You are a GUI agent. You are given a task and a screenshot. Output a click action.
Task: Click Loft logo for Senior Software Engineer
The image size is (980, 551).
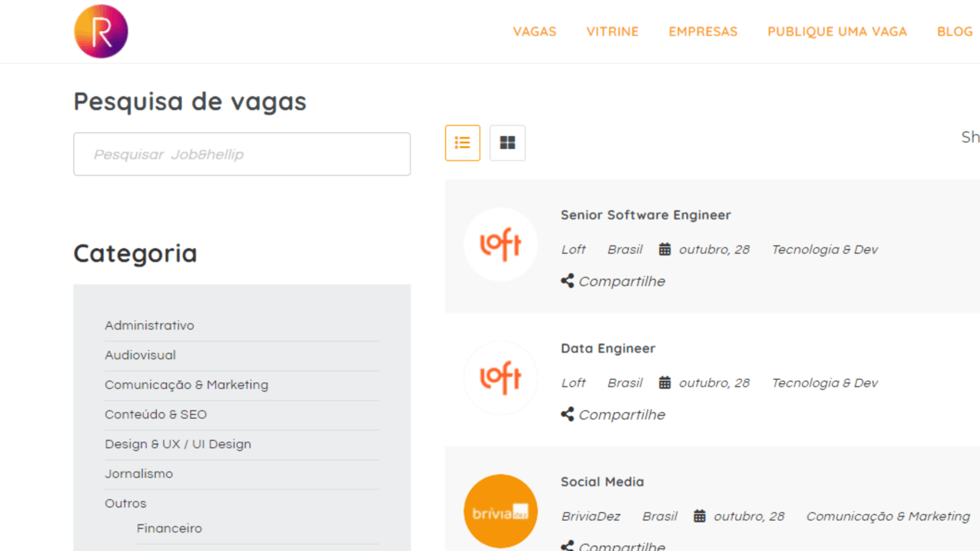(500, 244)
